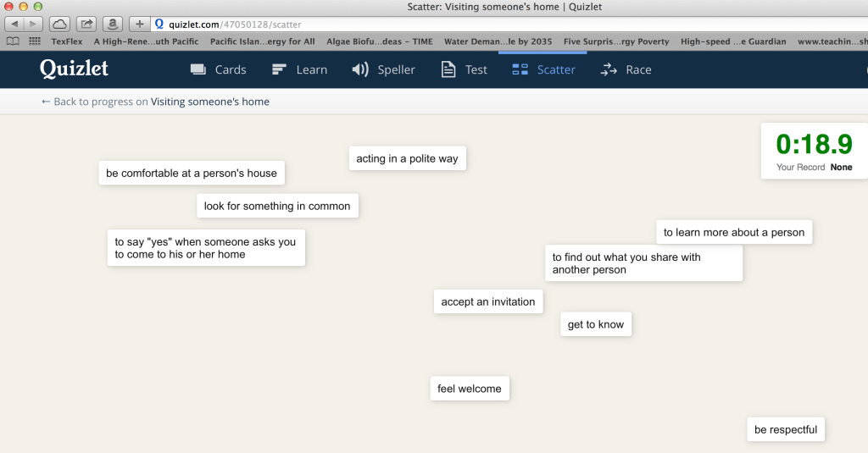
Task: Click the Cards mode icon
Action: 198,69
